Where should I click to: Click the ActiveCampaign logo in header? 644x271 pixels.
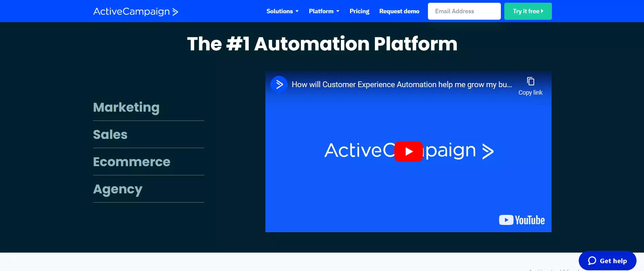tap(136, 12)
